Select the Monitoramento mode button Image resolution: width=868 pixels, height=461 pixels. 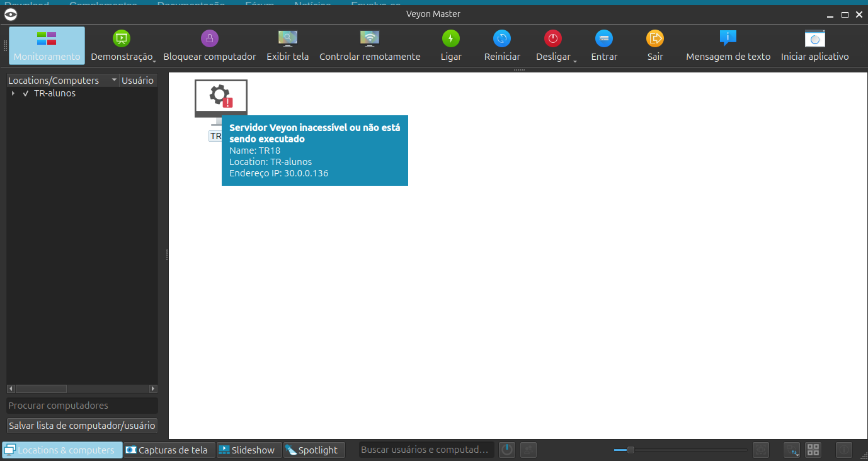pos(47,45)
